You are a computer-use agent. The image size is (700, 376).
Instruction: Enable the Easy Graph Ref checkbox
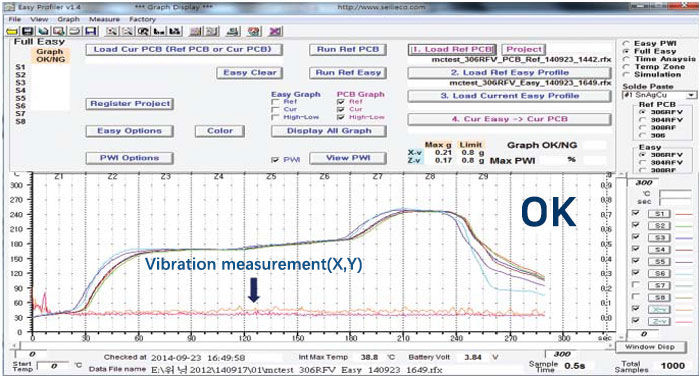(275, 102)
